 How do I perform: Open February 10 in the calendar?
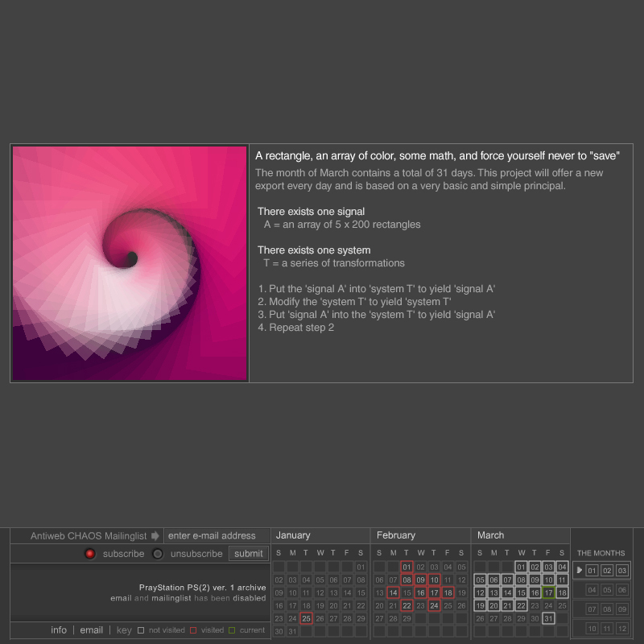click(x=434, y=580)
